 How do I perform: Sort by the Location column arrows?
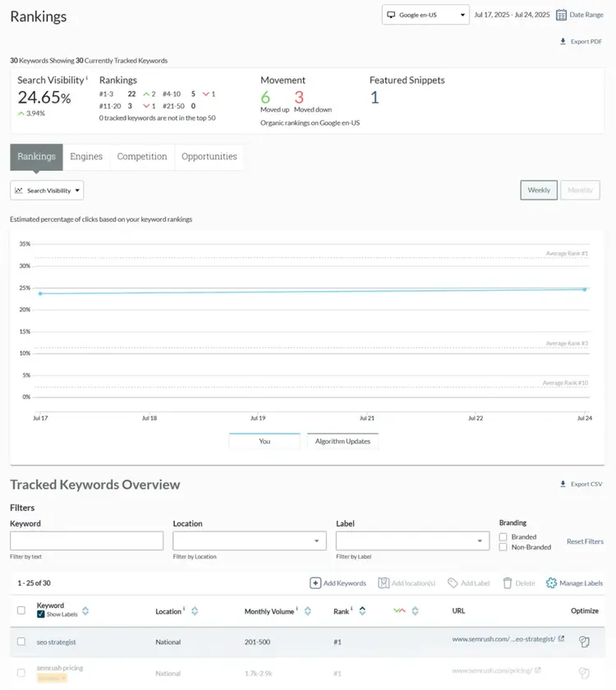pyautogui.click(x=195, y=611)
